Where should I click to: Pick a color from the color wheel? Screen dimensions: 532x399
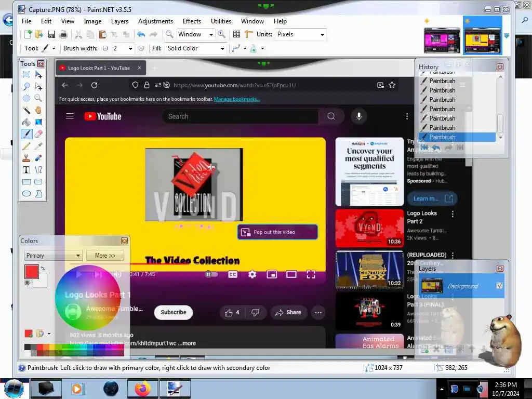(x=88, y=298)
